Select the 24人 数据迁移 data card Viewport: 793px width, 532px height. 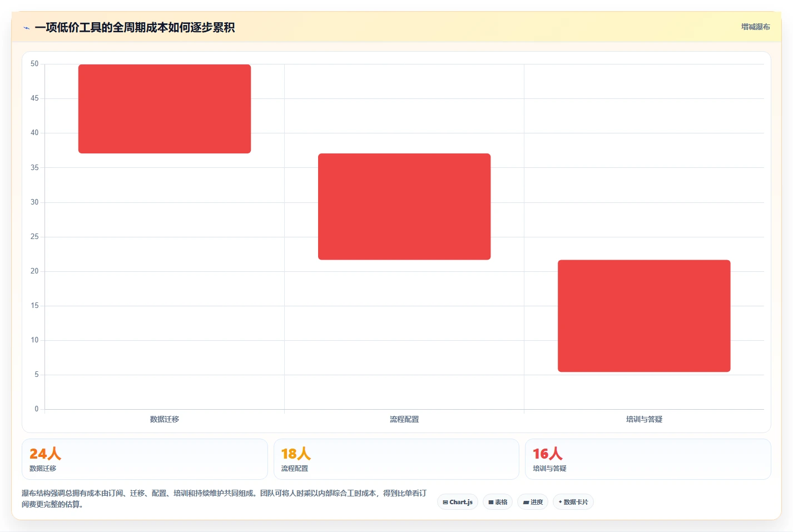coord(145,459)
